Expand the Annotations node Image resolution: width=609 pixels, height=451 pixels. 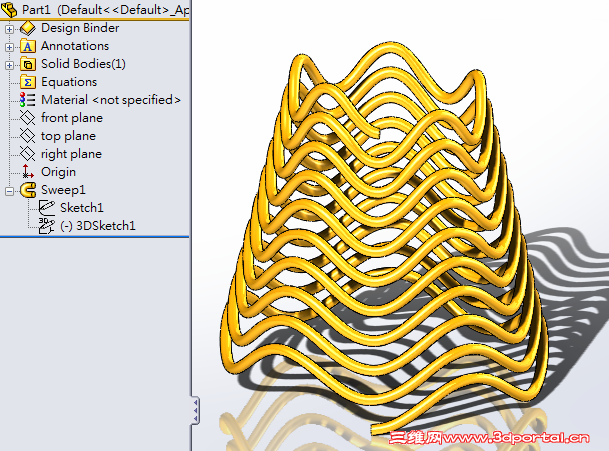pyautogui.click(x=9, y=47)
